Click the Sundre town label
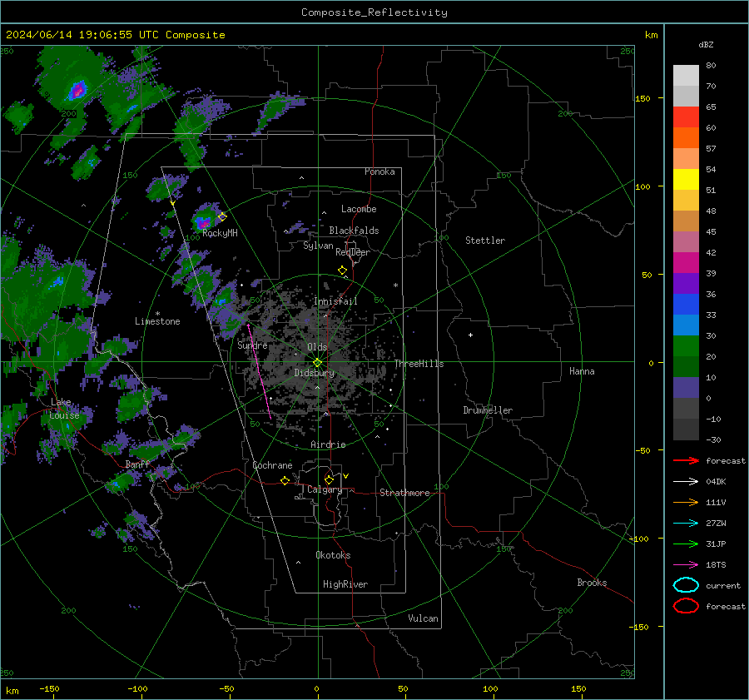The width and height of the screenshot is (749, 700). point(252,345)
